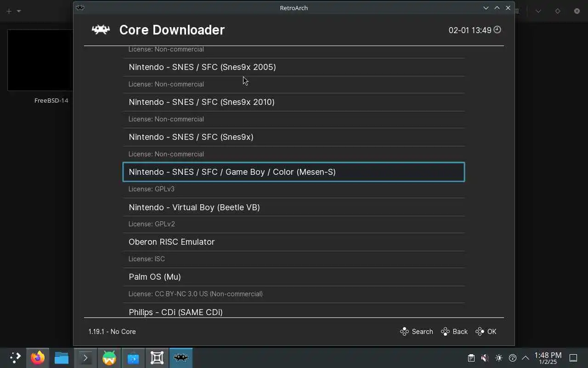The height and width of the screenshot is (368, 588).
Task: Open RetroArch window menu icon in title bar
Action: click(x=80, y=7)
